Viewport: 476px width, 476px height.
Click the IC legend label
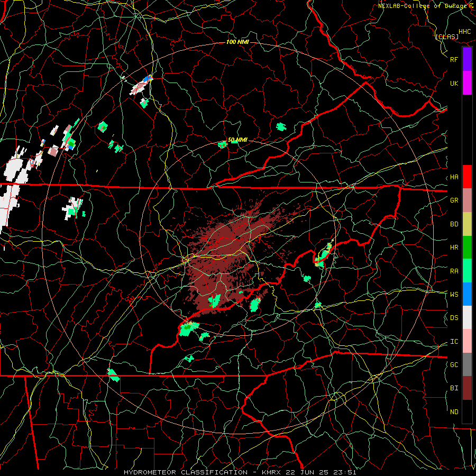(x=454, y=341)
